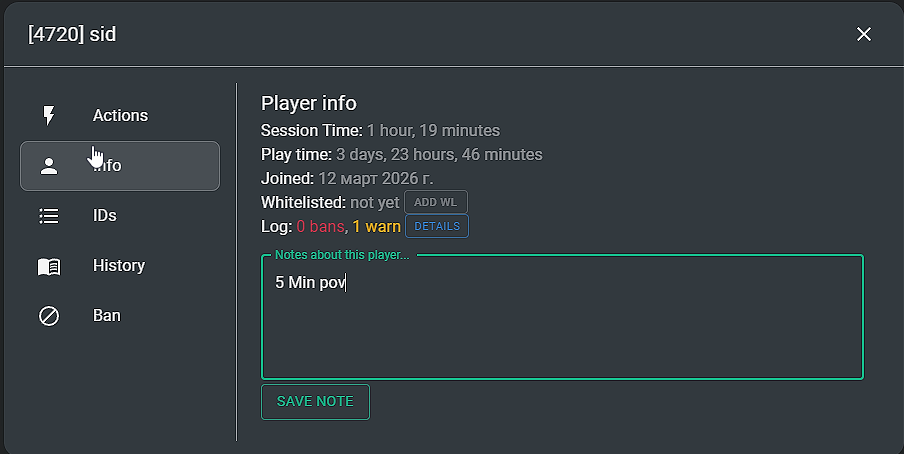The width and height of the screenshot is (904, 454).
Task: Focus the player notes text area
Action: click(x=562, y=317)
